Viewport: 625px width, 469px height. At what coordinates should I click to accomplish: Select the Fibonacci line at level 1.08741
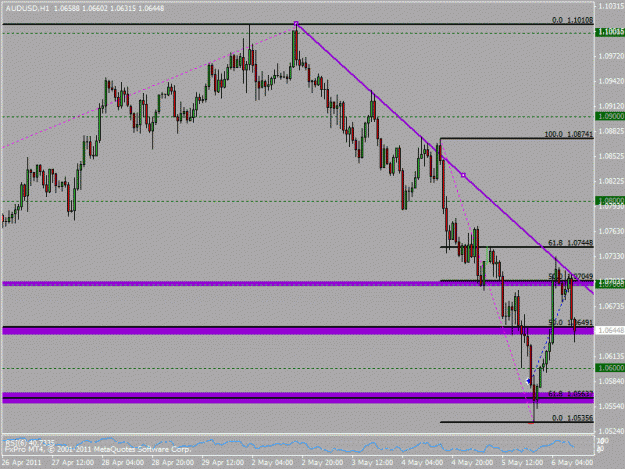click(x=517, y=138)
